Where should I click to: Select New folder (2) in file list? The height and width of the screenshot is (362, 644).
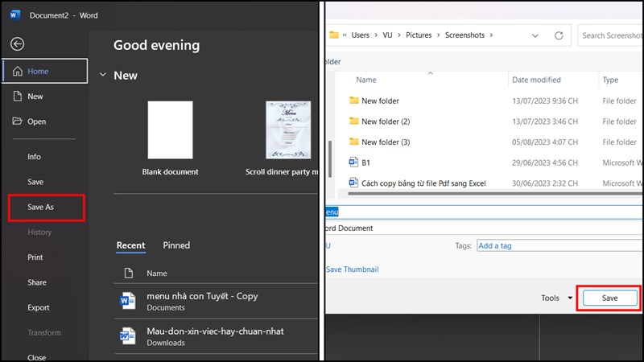386,121
